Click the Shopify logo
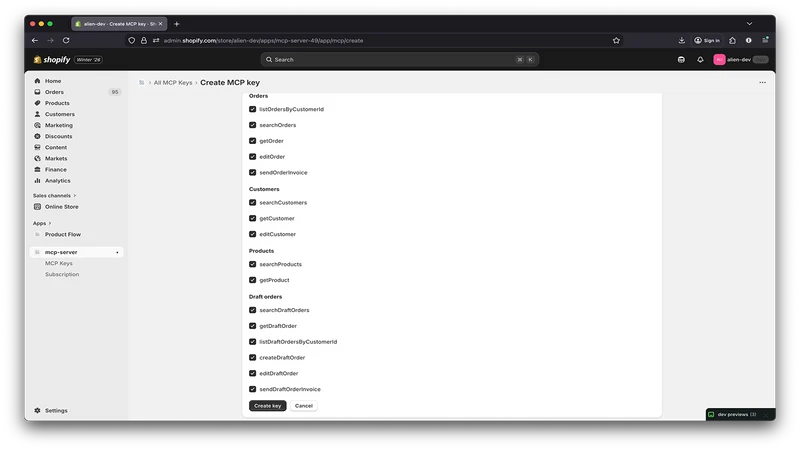800x450 pixels. pos(52,60)
